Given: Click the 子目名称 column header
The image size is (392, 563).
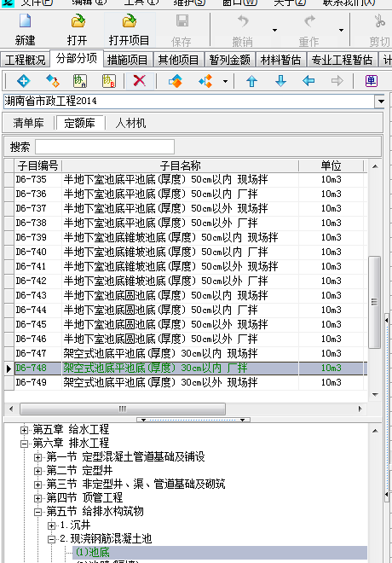Looking at the screenshot, I should tap(180, 165).
